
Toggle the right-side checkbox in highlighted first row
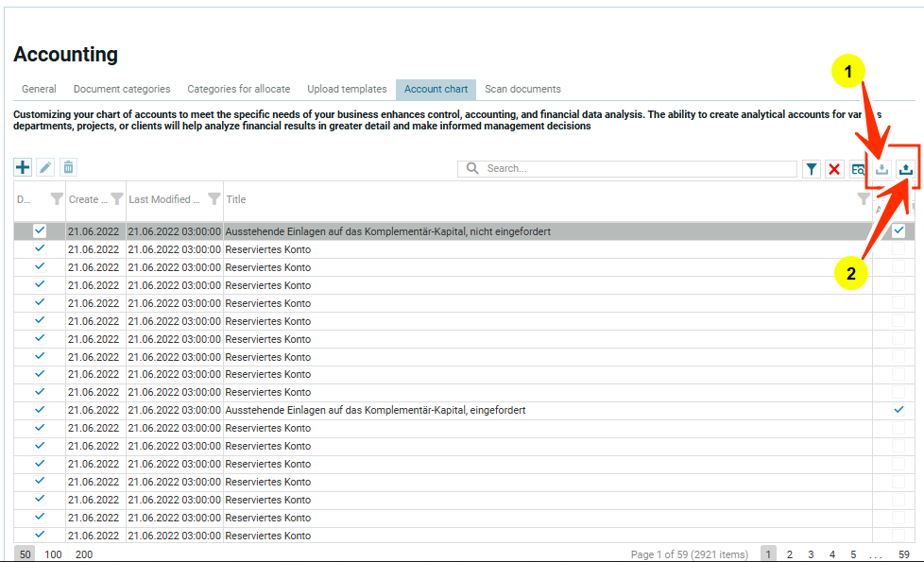click(898, 230)
